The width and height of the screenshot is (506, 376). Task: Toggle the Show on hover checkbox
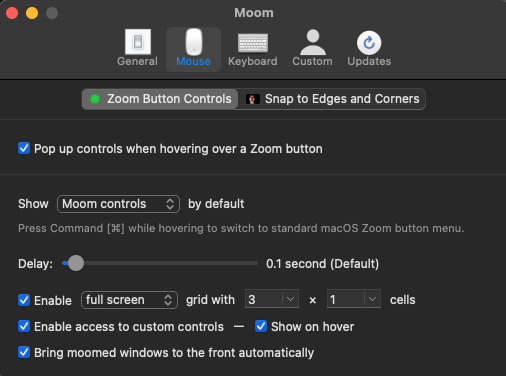(261, 326)
